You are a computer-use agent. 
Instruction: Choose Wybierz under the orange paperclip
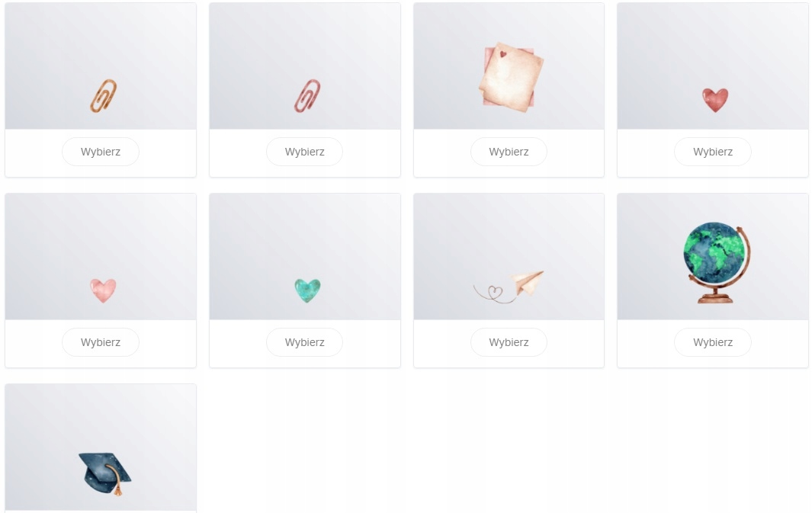point(101,152)
